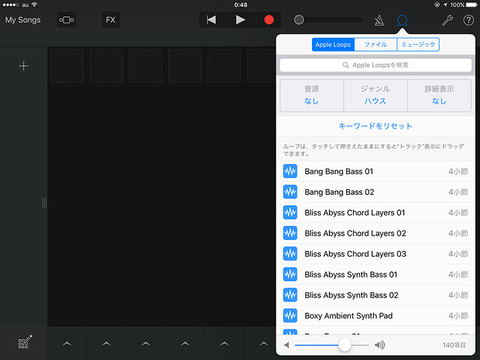Viewport: 480px width, 360px height.
Task: Tap battery indicator in status bar
Action: click(x=472, y=5)
